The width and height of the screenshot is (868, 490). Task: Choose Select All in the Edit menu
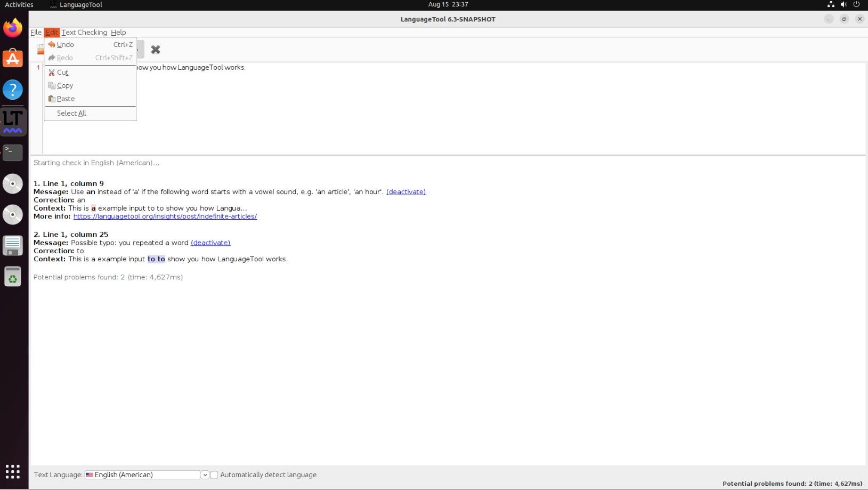pyautogui.click(x=71, y=113)
